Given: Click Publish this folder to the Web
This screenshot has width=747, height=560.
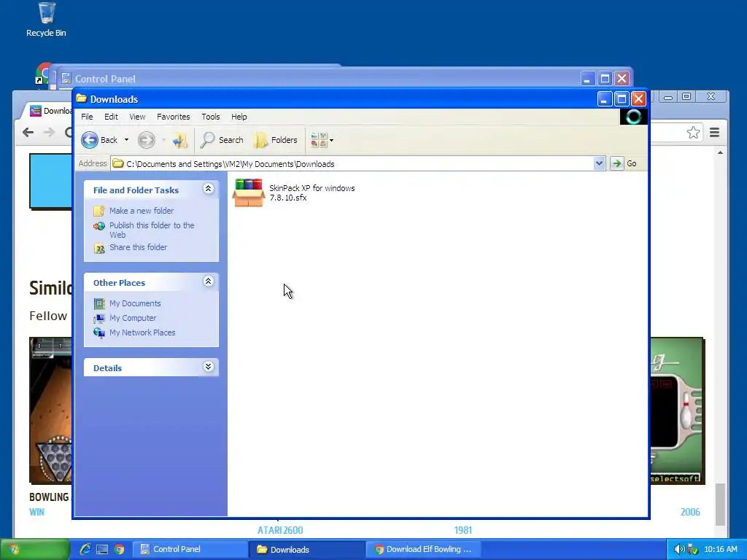Looking at the screenshot, I should click(152, 230).
